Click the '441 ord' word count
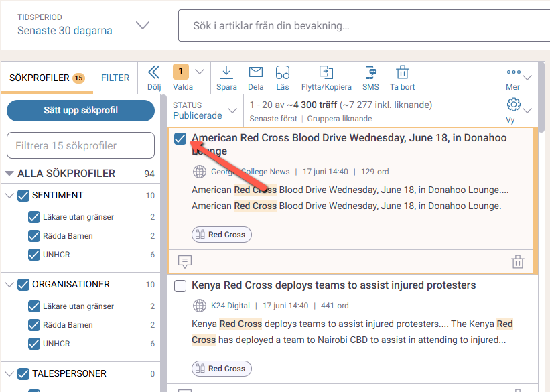Viewport: 550px width, 392px height. point(335,306)
